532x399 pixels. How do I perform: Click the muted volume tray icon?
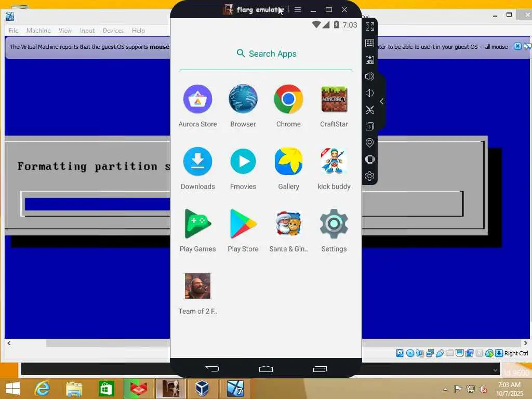[483, 389]
